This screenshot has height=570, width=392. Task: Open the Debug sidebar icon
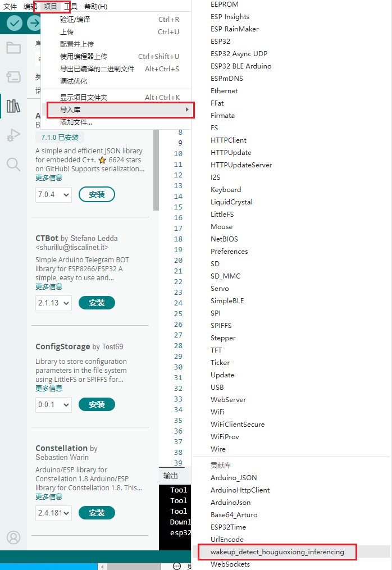pyautogui.click(x=13, y=135)
